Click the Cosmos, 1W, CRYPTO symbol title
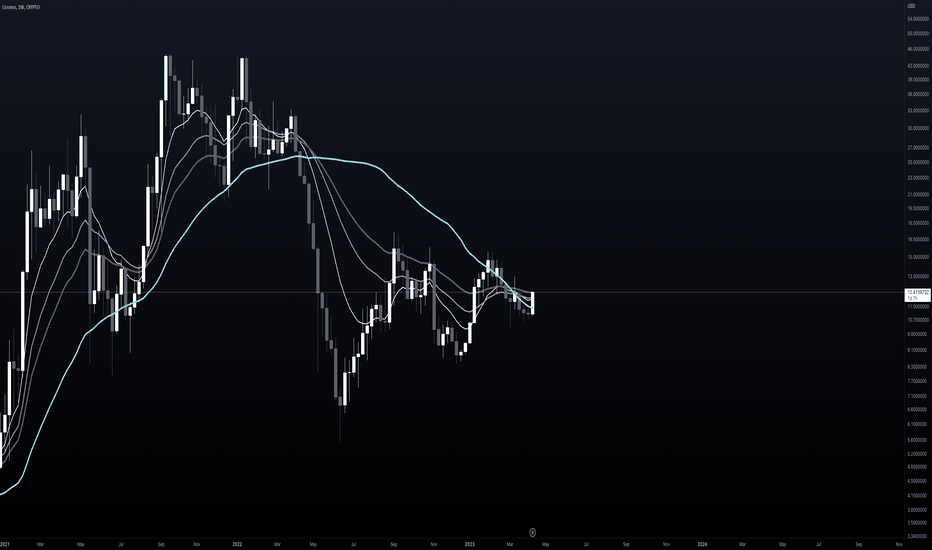Screen dimensions: 932x550 coord(21,7)
